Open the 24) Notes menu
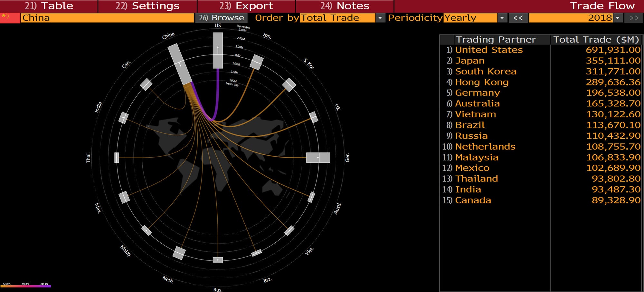644x292 pixels. click(345, 6)
